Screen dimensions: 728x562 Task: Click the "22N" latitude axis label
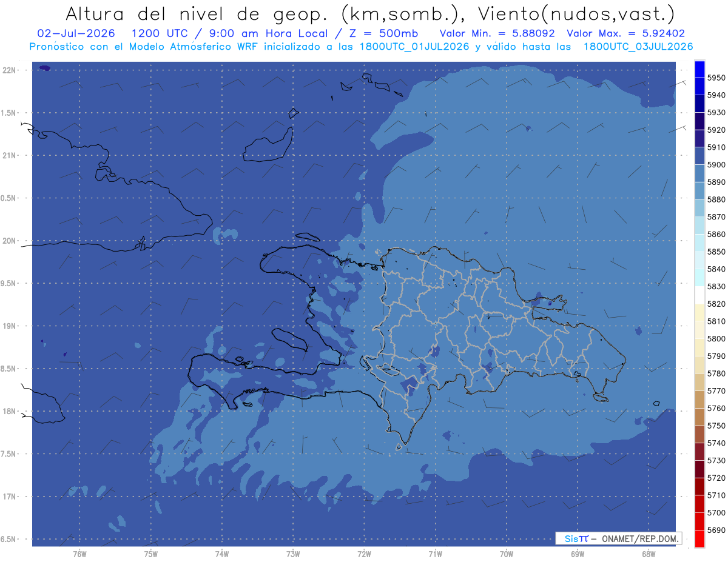(10, 70)
